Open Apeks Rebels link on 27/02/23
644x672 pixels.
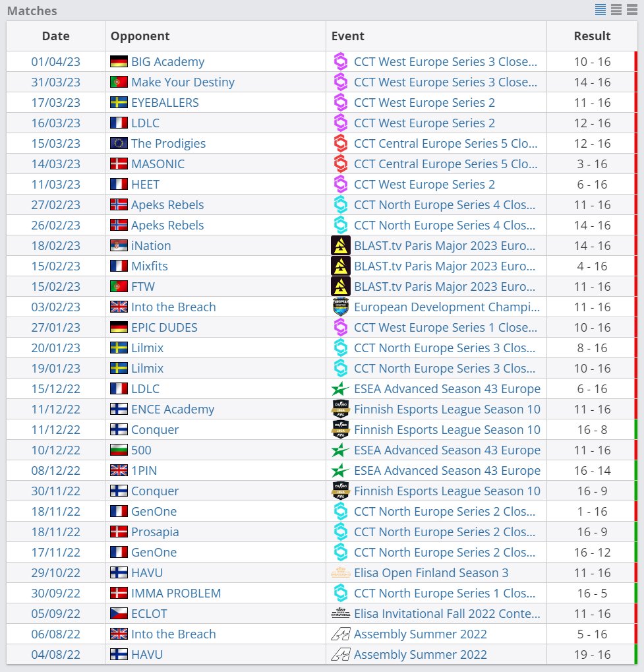click(167, 204)
